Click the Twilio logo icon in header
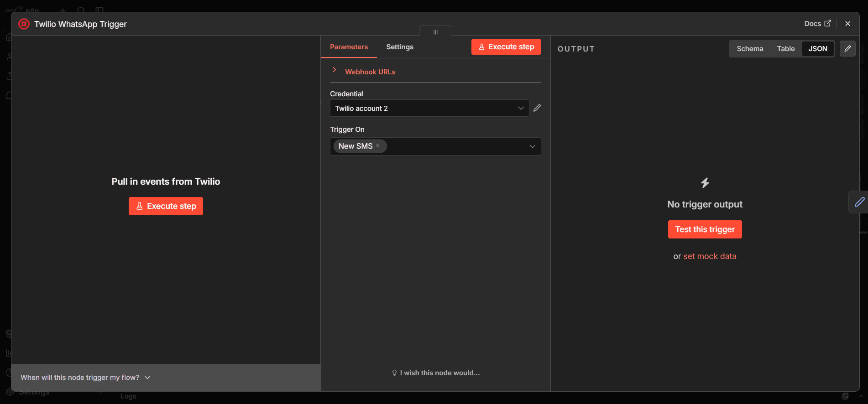This screenshot has width=868, height=404. [24, 24]
